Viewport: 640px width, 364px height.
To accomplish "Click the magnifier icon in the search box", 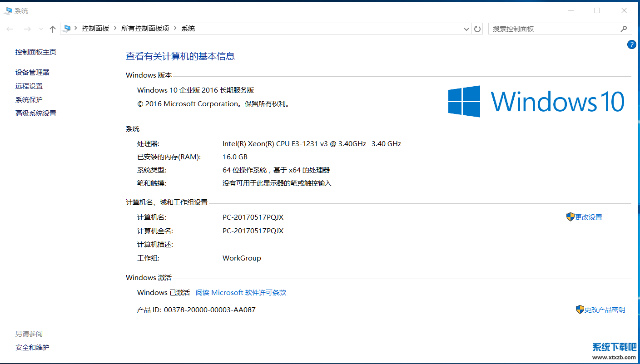I will (x=624, y=29).
